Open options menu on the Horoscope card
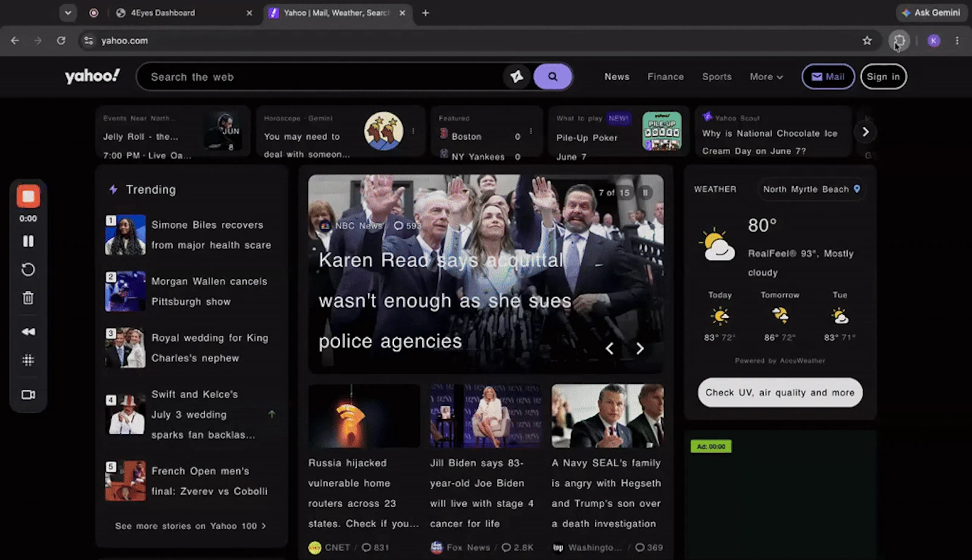Image resolution: width=972 pixels, height=560 pixels. pos(413,131)
